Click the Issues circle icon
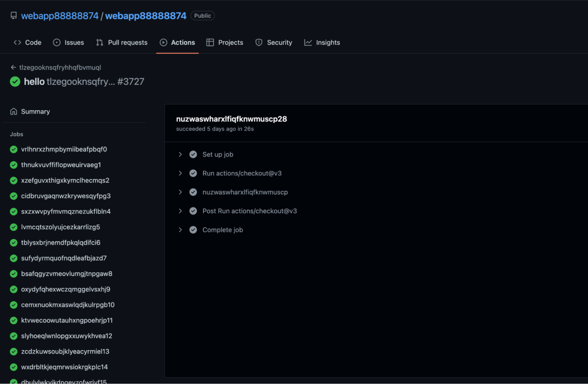Viewport: 588px width, 384px height. (x=57, y=42)
